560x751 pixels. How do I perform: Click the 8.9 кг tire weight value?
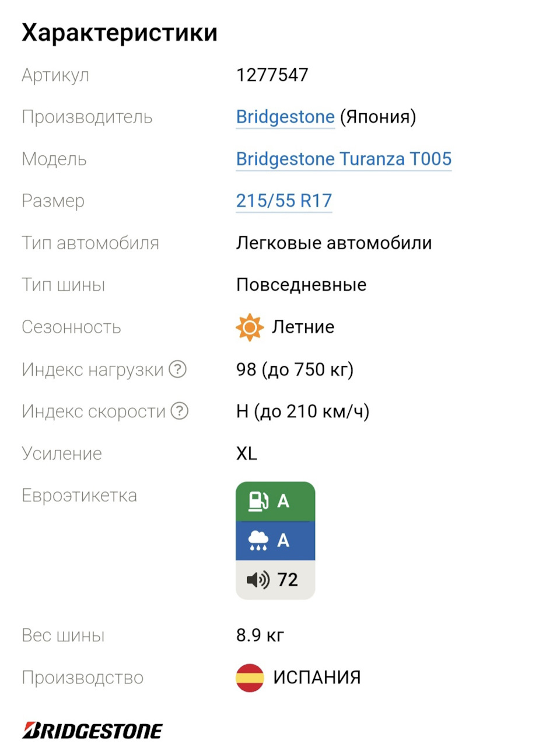click(260, 635)
